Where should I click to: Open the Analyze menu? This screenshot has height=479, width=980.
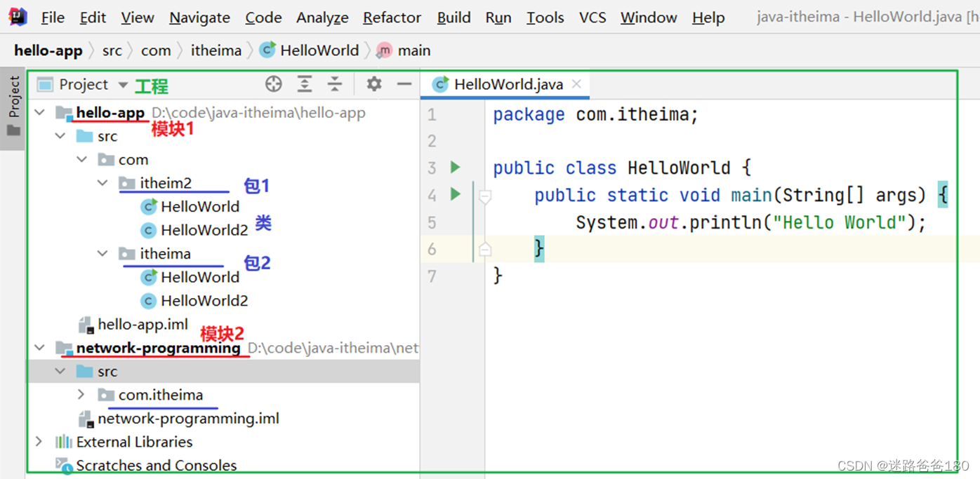pos(322,18)
